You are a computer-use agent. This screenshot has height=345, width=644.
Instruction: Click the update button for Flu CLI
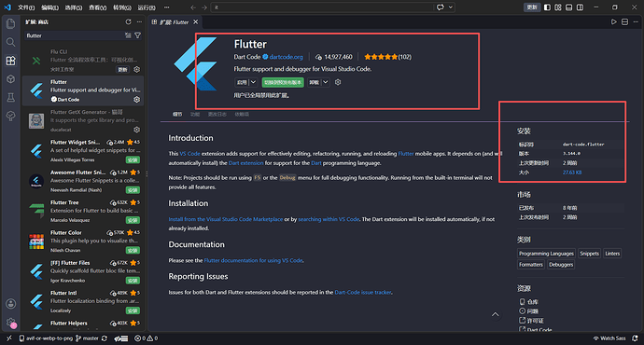point(122,70)
